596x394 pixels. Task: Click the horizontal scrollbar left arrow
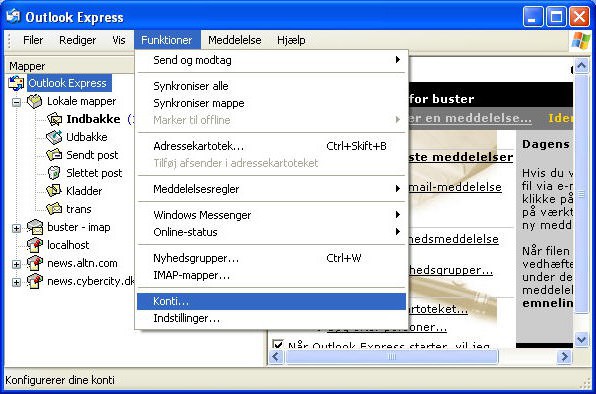pos(276,357)
